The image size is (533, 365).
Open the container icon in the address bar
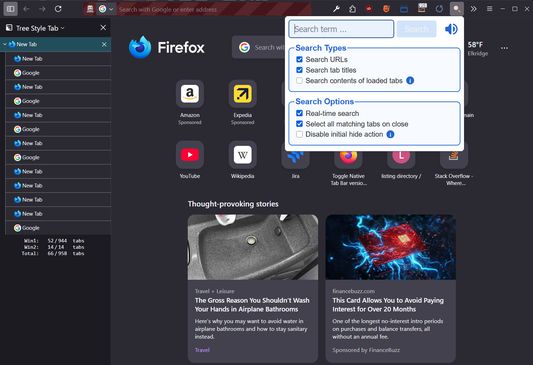point(90,9)
